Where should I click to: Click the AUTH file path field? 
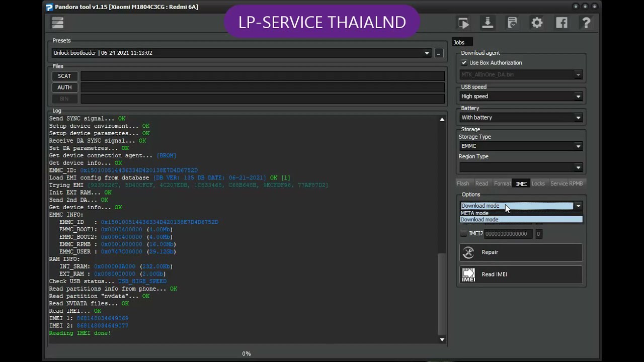262,87
